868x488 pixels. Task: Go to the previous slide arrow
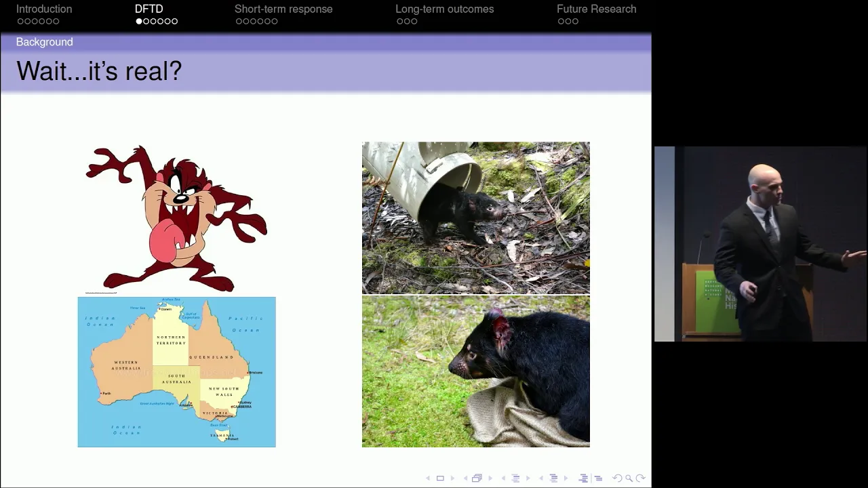coord(428,478)
